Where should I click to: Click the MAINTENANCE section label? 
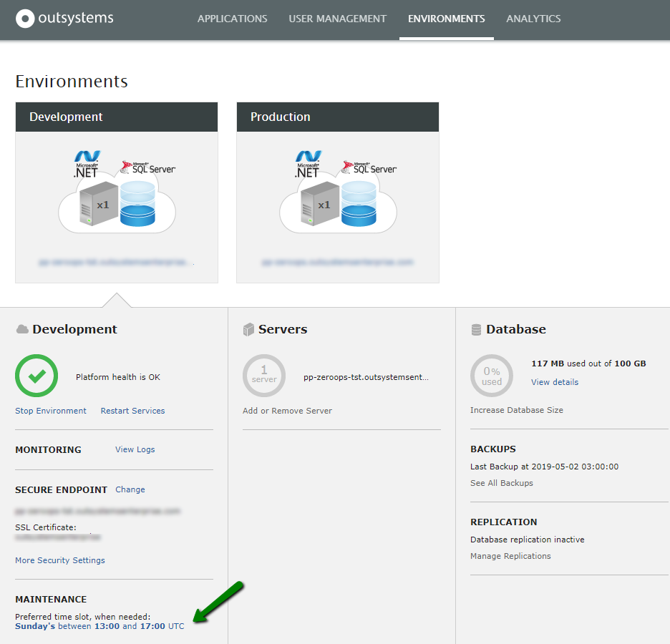click(51, 599)
